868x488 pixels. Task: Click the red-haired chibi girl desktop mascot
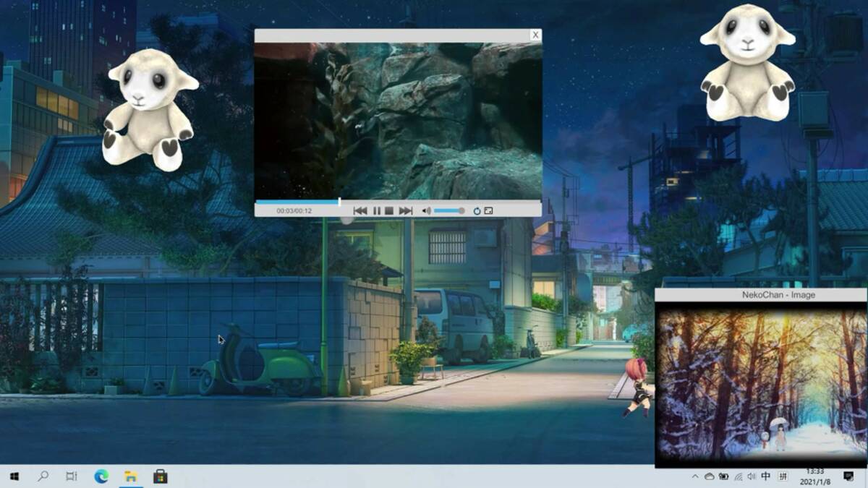[639, 388]
